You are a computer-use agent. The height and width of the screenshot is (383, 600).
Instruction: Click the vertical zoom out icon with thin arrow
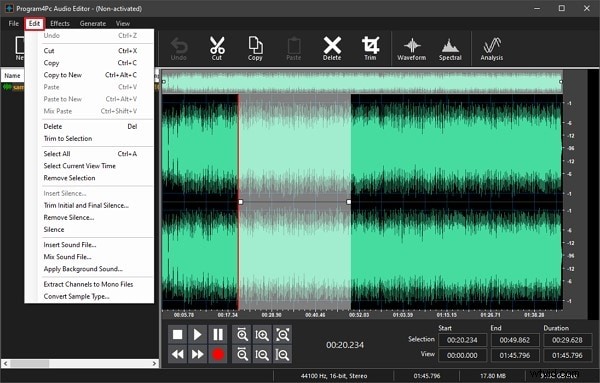click(x=262, y=355)
